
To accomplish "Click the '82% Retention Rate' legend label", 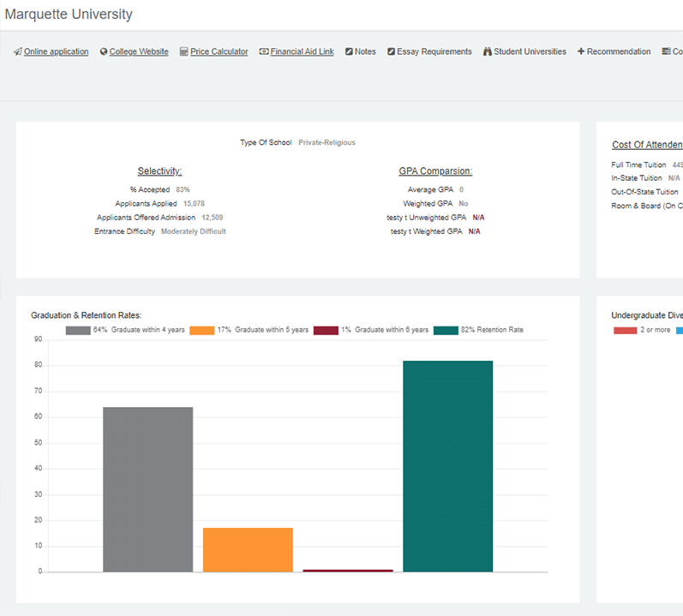I will pyautogui.click(x=492, y=330).
